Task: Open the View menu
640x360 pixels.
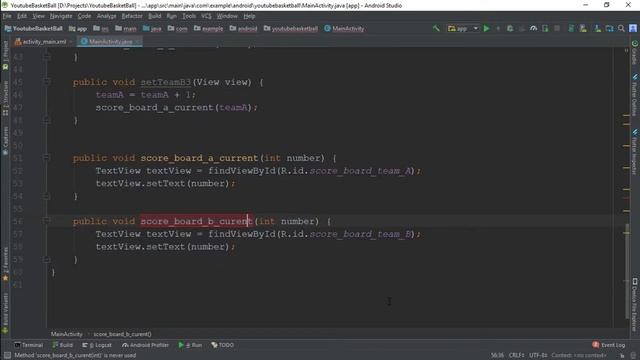Action: click(x=38, y=16)
